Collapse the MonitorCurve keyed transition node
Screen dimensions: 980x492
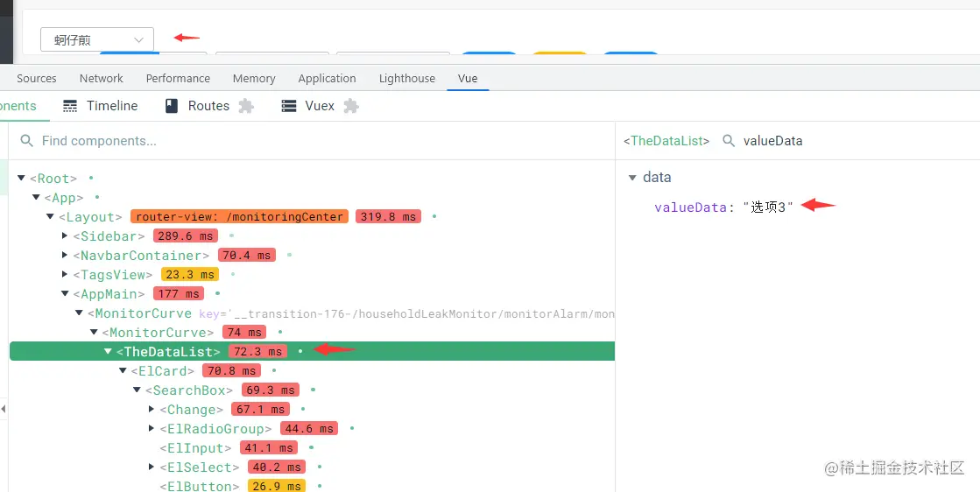point(80,313)
